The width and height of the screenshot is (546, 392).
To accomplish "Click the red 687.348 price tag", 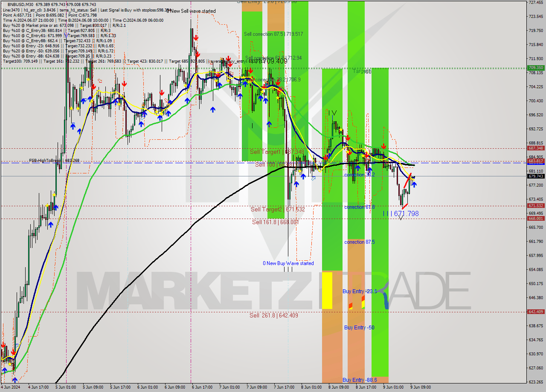I will 536,148.
